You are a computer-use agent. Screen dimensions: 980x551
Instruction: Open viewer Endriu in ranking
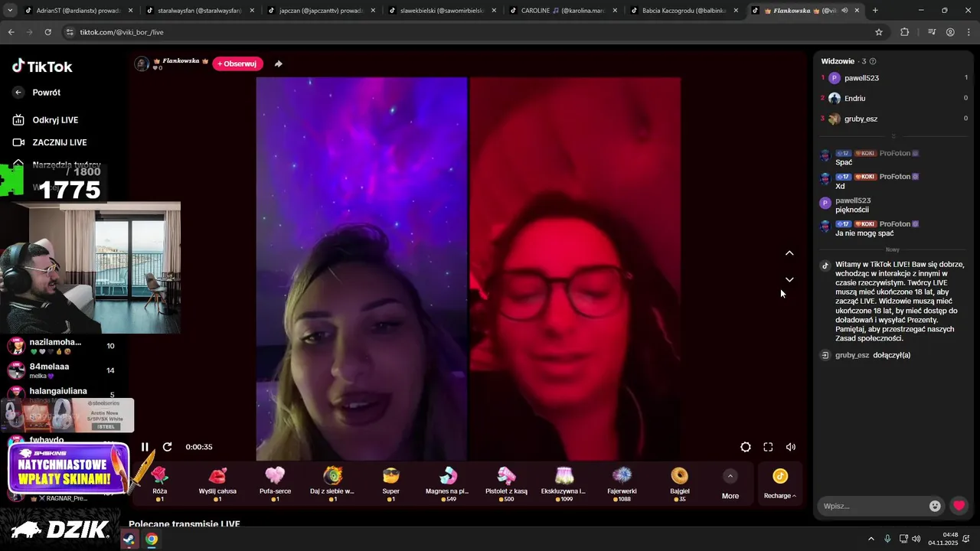pos(894,98)
